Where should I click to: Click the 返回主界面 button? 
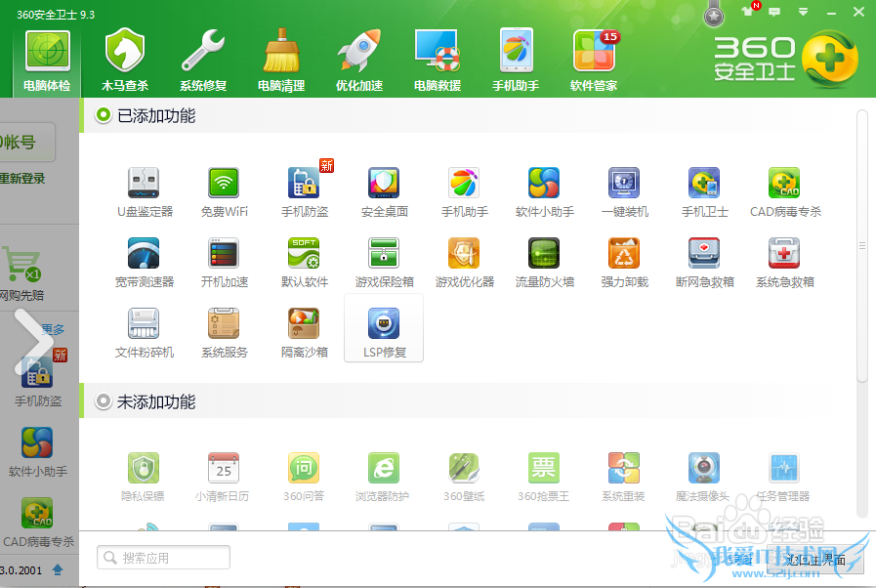tap(815, 559)
